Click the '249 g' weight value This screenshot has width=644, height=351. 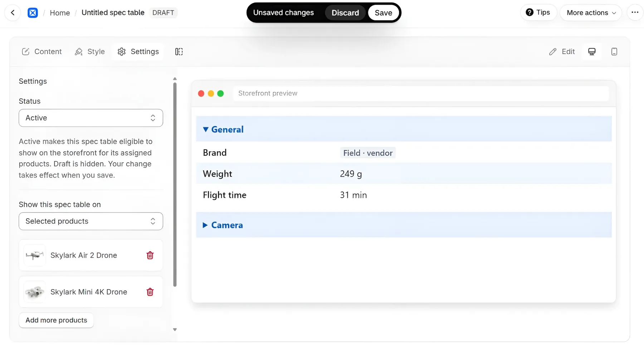tap(351, 174)
